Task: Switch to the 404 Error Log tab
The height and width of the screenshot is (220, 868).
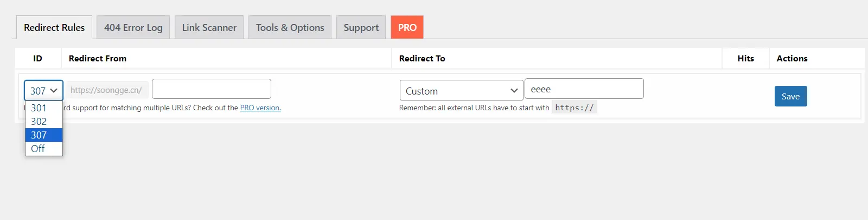Action: click(133, 28)
